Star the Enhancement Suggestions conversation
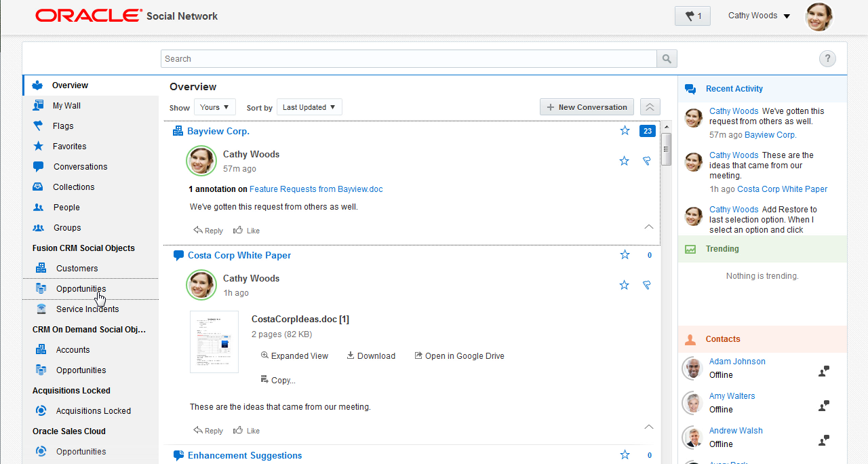 pyautogui.click(x=624, y=455)
